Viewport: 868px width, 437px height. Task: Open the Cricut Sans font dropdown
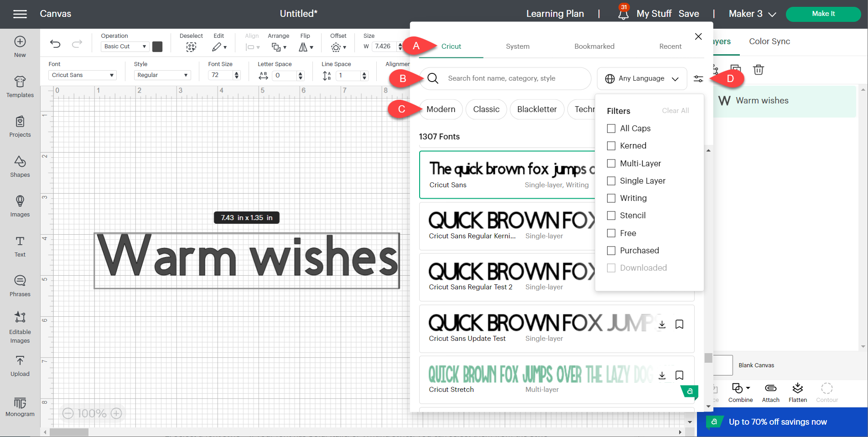coord(82,75)
